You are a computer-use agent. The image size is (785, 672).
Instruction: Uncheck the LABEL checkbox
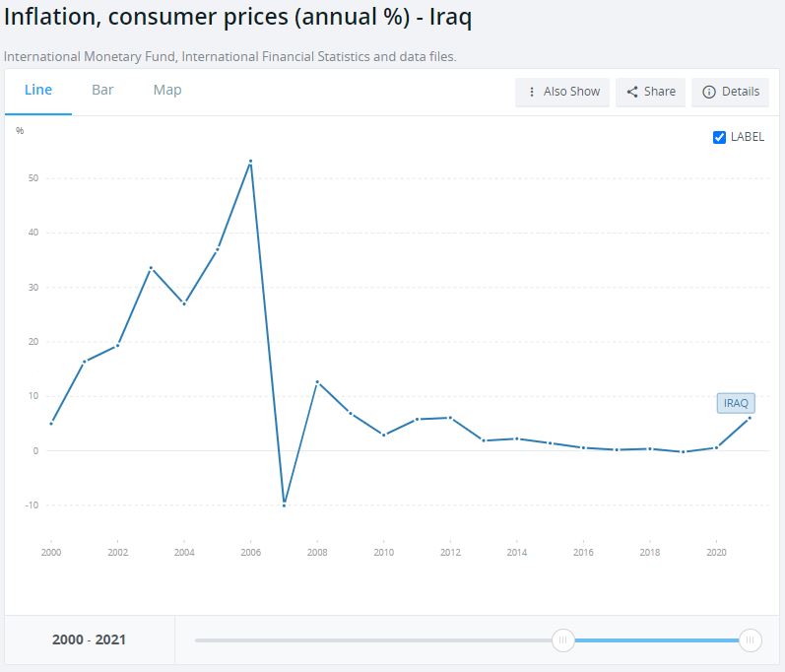(x=719, y=137)
